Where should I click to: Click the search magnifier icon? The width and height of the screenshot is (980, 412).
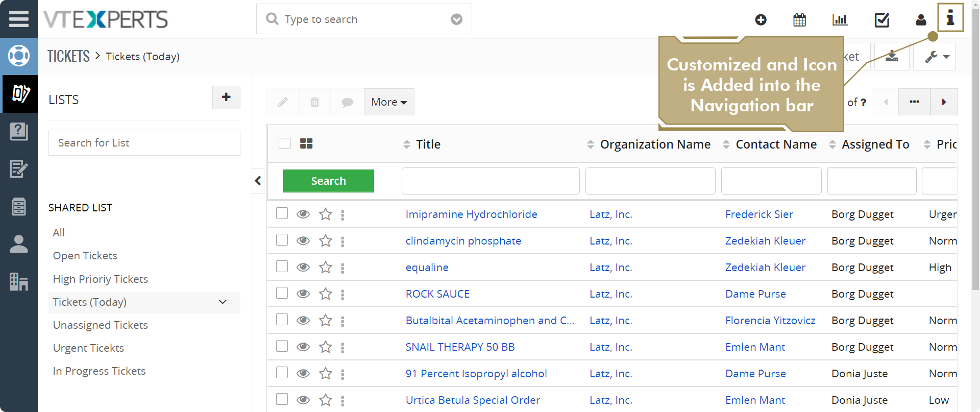coord(273,19)
